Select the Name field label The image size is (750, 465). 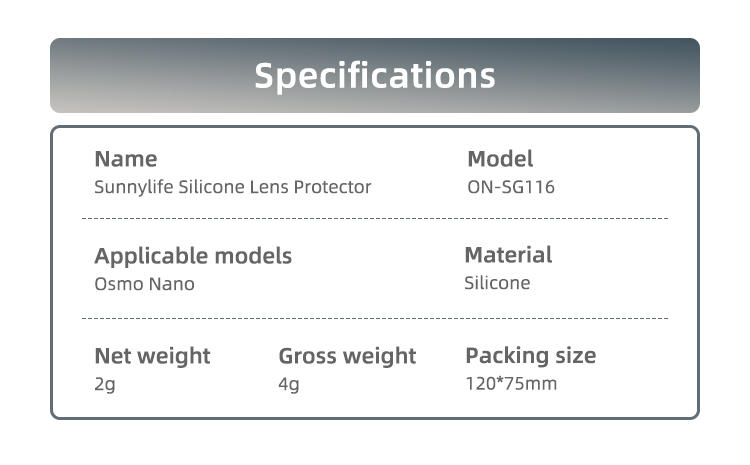(x=125, y=158)
